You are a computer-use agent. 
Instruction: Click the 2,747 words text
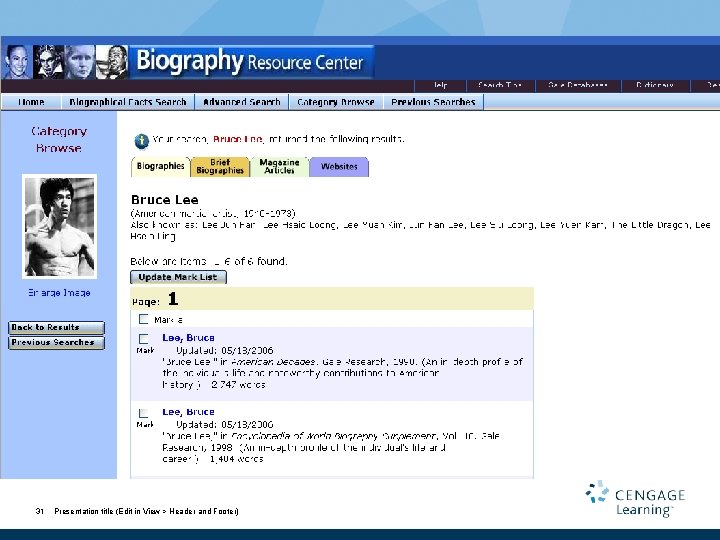click(x=238, y=385)
